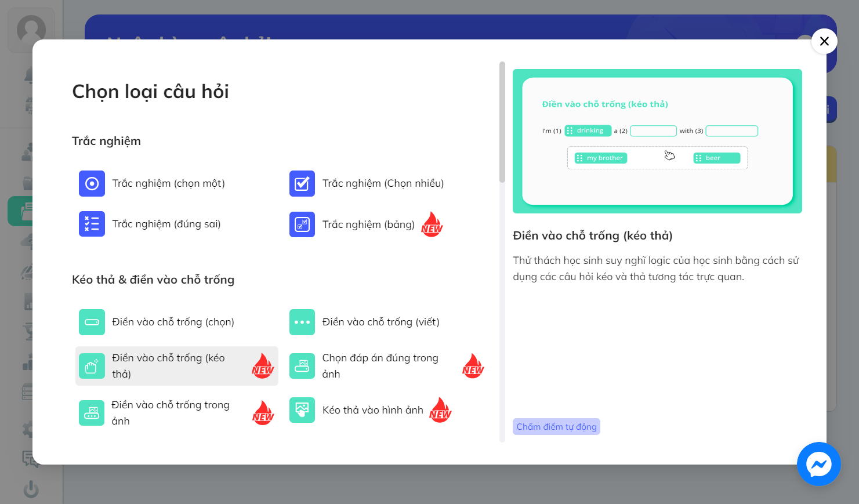
Task: Click the Kéo thả & điền vào chỗ trống heading
Action: click(153, 280)
